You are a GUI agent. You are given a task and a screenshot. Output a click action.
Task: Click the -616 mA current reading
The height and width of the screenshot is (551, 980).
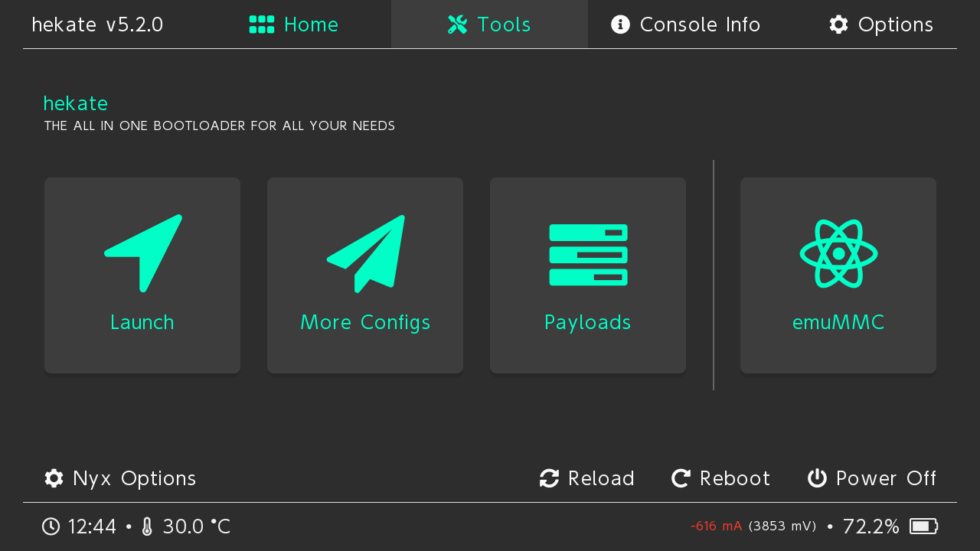pos(716,526)
